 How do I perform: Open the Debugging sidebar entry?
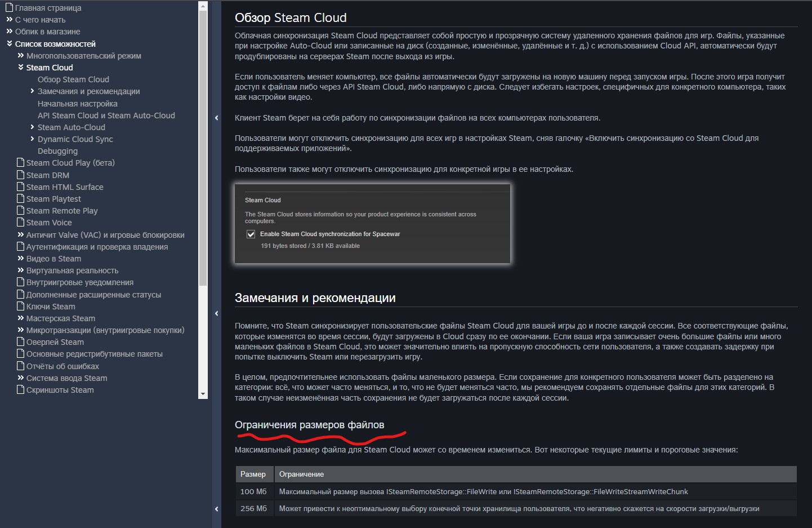point(57,151)
